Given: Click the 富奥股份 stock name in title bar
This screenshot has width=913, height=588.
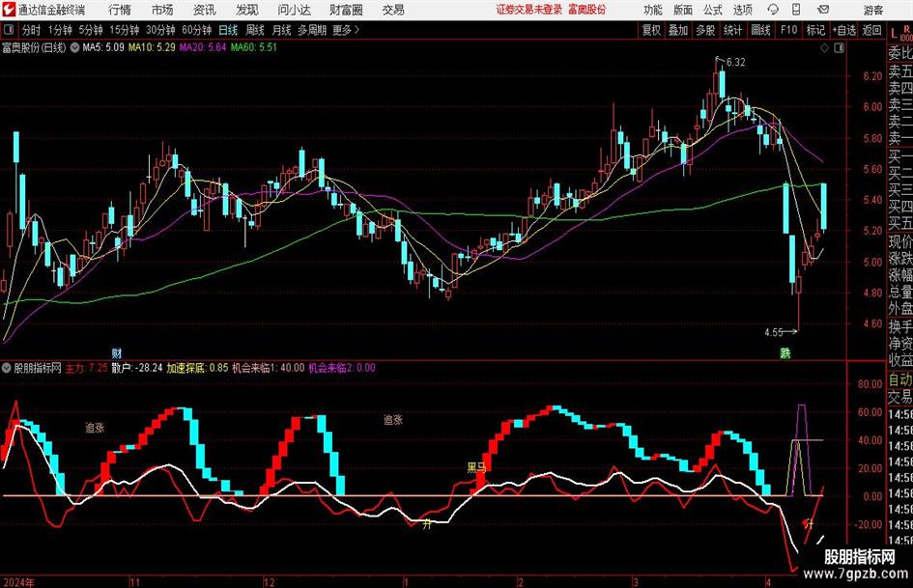Looking at the screenshot, I should pos(587,10).
